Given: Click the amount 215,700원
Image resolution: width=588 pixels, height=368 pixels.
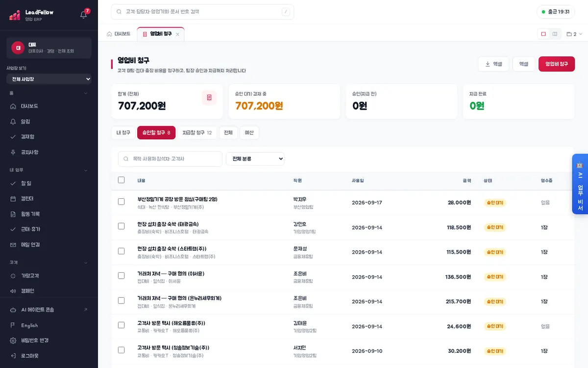Looking at the screenshot, I should (x=458, y=301).
